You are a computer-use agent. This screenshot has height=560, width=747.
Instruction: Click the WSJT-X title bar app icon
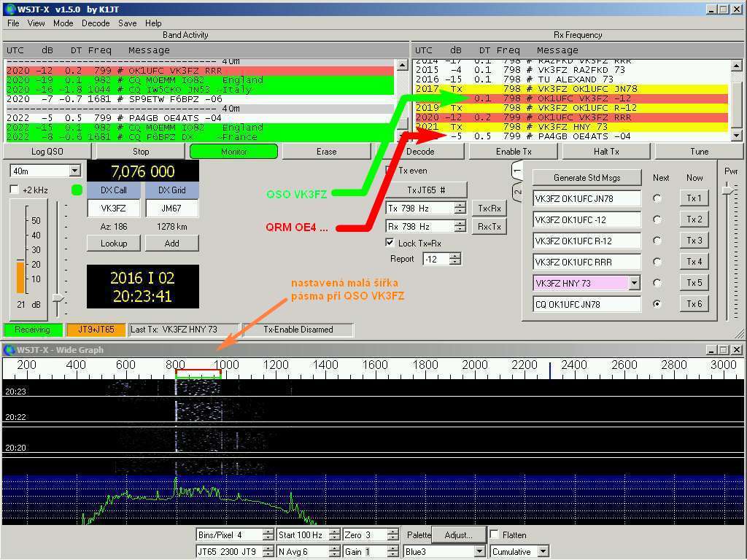pyautogui.click(x=9, y=9)
